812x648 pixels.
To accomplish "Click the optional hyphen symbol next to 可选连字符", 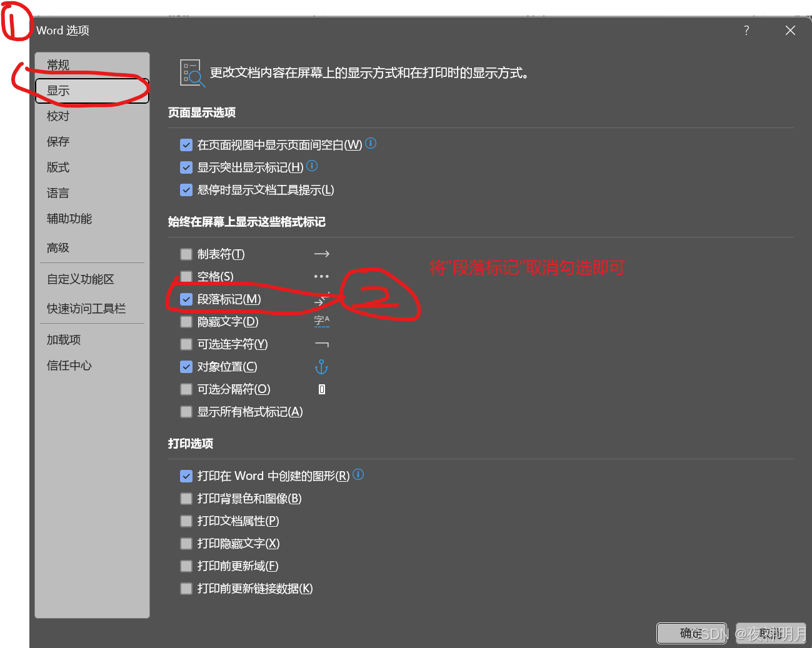I will pos(321,344).
